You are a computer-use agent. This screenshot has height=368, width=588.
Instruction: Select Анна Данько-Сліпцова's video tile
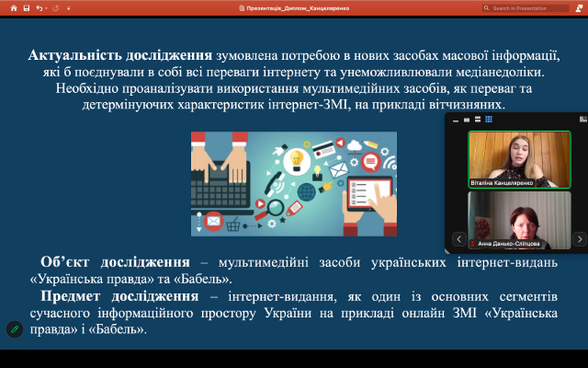(519, 220)
